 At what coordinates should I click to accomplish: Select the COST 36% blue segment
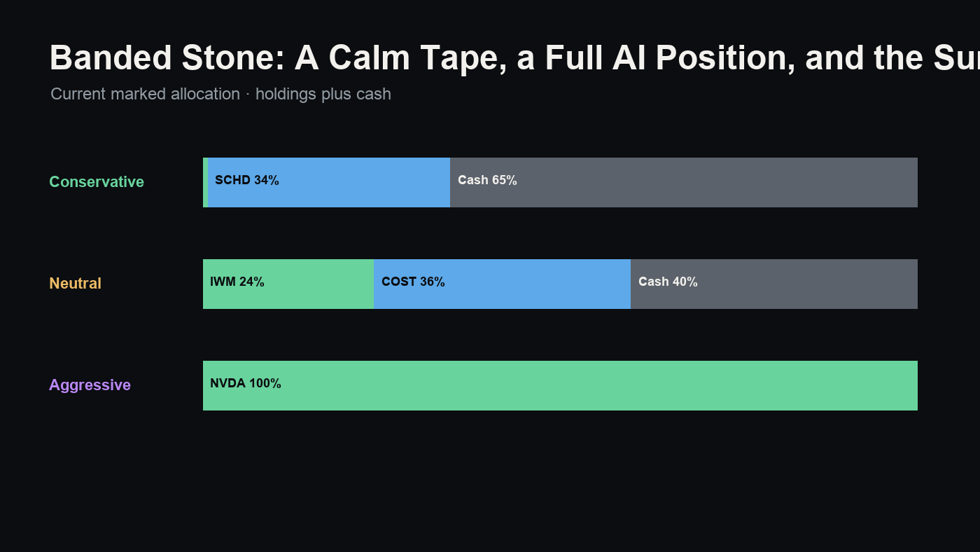coord(502,284)
